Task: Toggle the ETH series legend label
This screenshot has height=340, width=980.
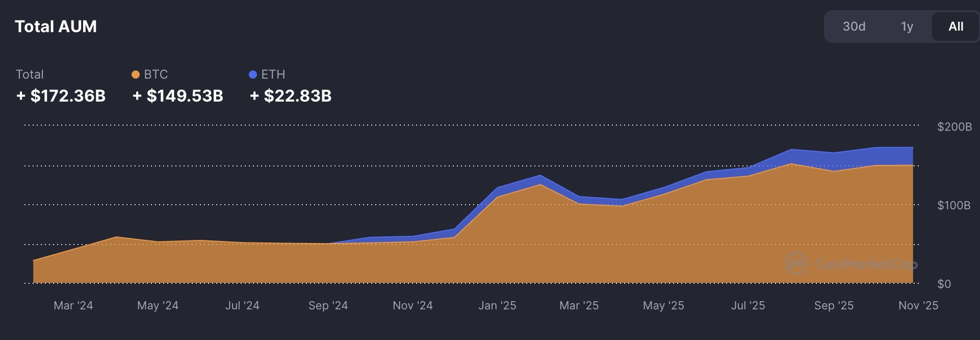Action: tap(273, 75)
